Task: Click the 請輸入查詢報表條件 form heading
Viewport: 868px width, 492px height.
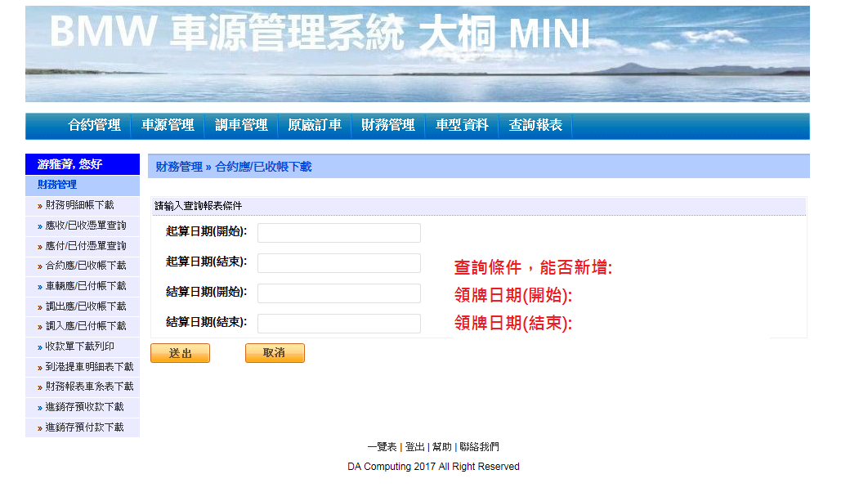Action: (x=198, y=206)
